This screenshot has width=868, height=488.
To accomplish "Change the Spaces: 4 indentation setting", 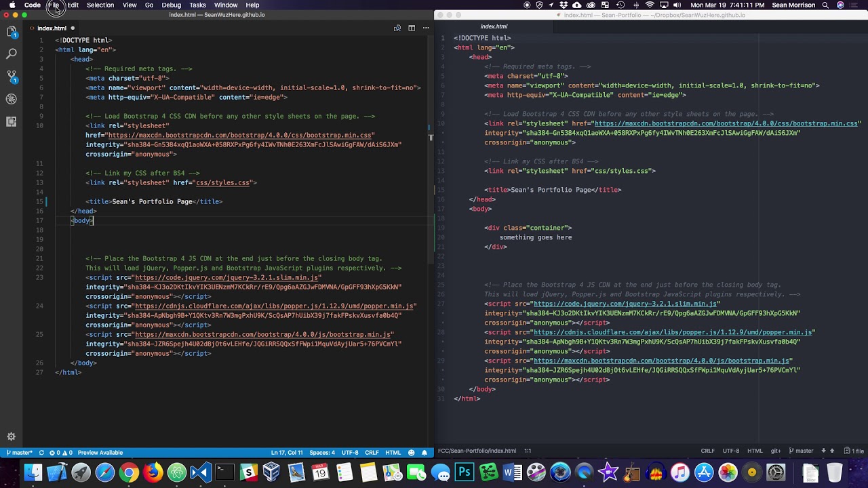I will tap(322, 453).
